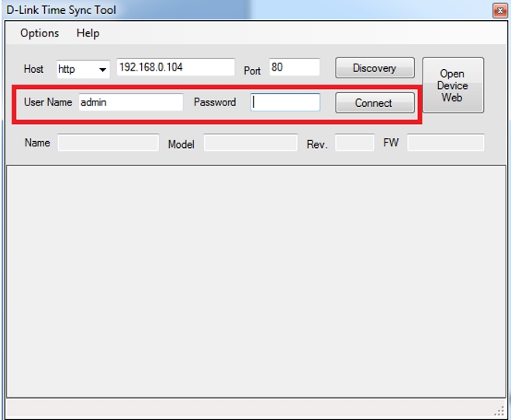Image resolution: width=511 pixels, height=420 pixels.
Task: Close the D-Link Time Sync Tool window
Action: point(499,10)
